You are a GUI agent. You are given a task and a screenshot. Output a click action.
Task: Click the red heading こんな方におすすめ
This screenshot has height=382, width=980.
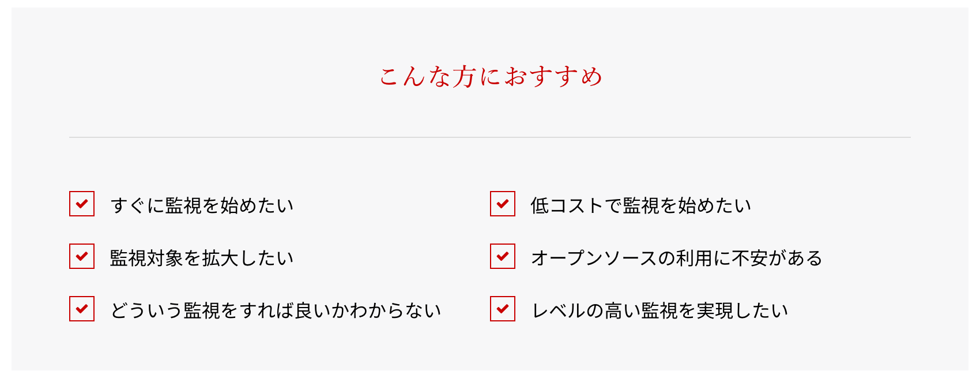point(491,77)
